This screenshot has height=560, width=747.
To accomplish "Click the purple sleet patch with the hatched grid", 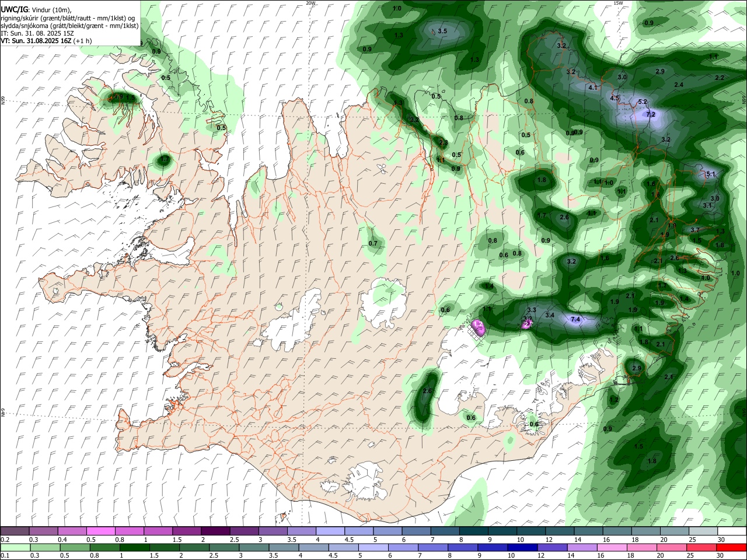I will pyautogui.click(x=478, y=328).
